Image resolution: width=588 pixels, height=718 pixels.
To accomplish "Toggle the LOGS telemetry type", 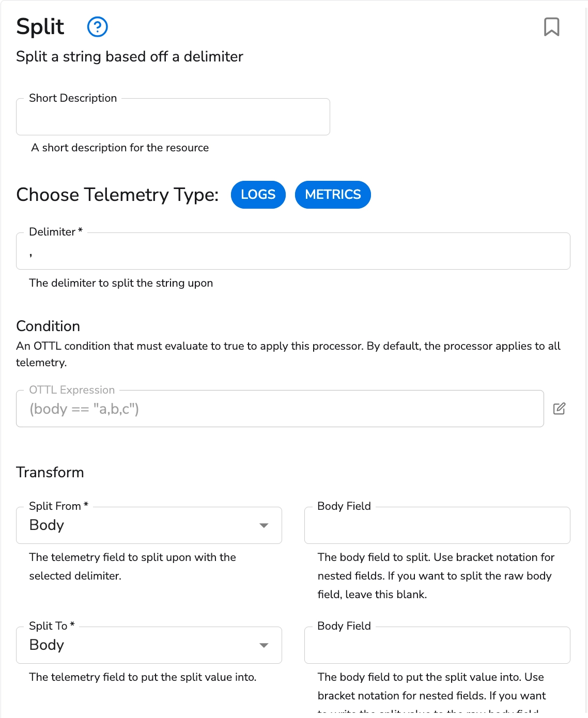I will [x=258, y=195].
